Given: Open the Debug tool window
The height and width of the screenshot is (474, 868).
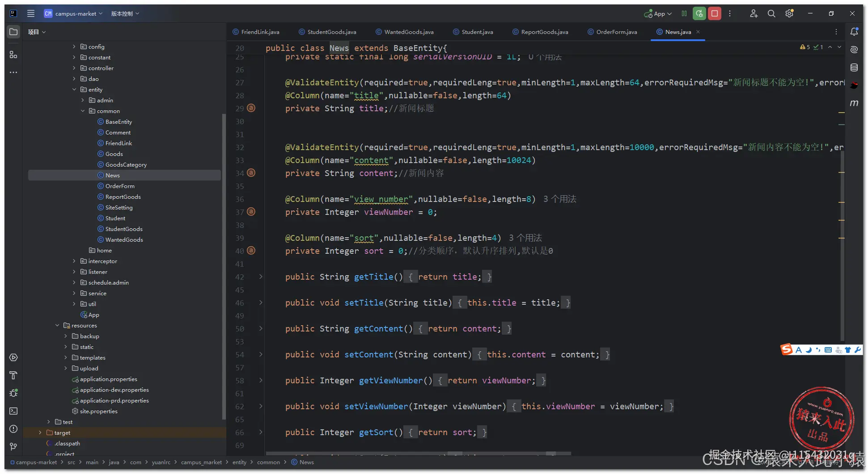Looking at the screenshot, I should [13, 393].
